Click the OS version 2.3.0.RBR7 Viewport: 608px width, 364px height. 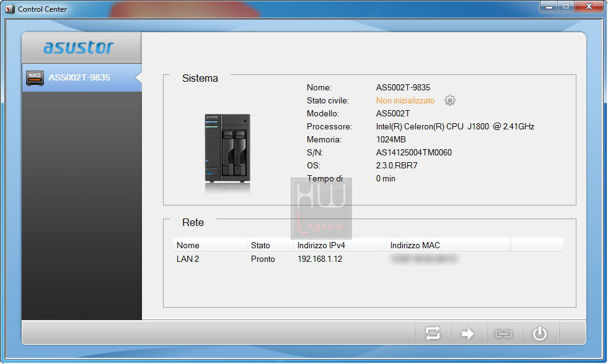[x=397, y=166]
